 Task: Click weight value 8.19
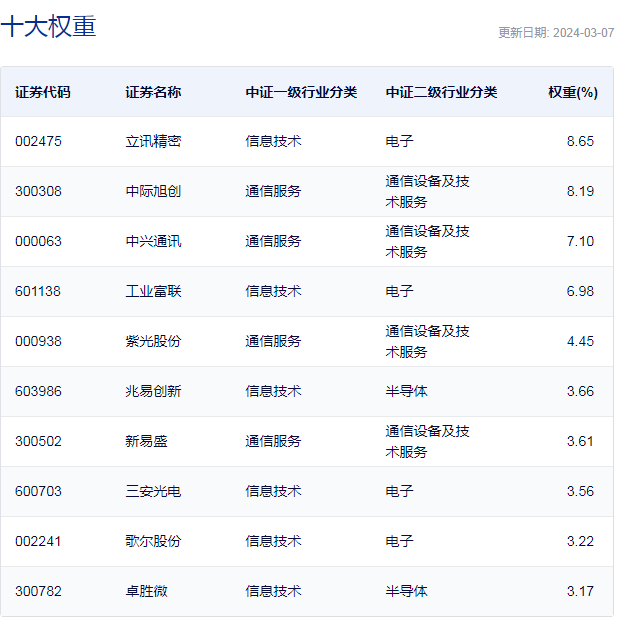click(580, 191)
